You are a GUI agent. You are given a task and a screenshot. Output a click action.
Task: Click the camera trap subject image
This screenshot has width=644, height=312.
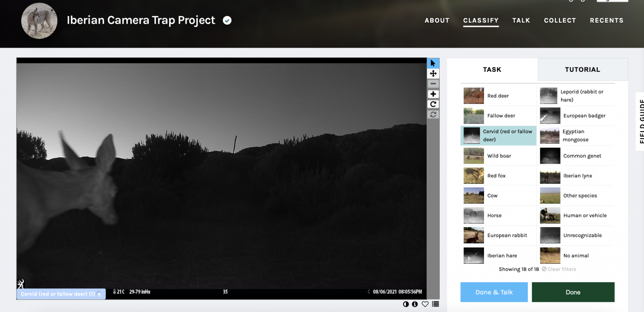click(221, 178)
